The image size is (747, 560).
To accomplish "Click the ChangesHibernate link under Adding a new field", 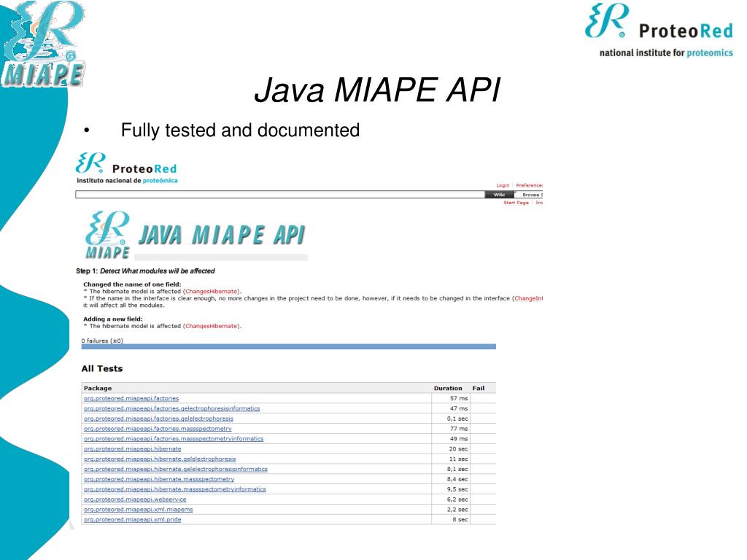I will click(x=211, y=326).
